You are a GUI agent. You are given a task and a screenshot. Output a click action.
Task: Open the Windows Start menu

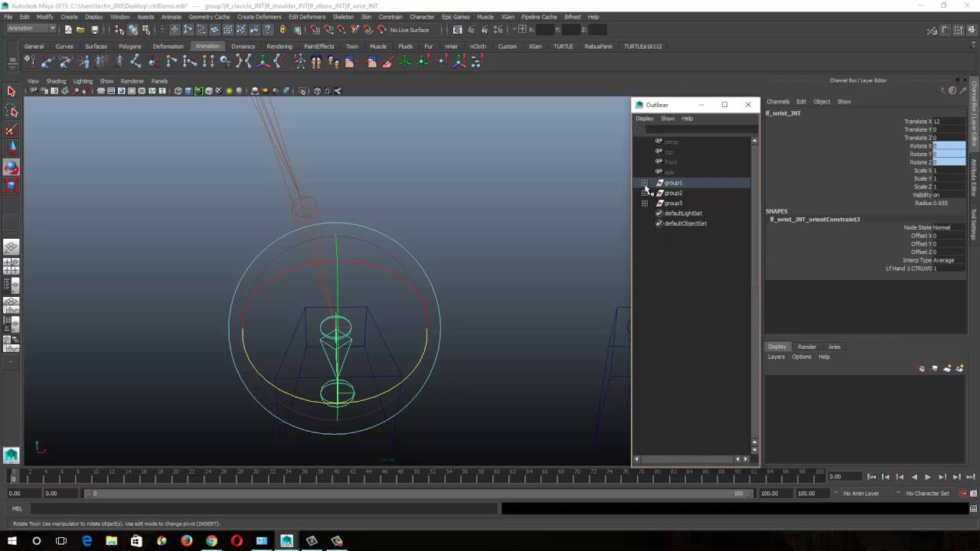coord(11,541)
